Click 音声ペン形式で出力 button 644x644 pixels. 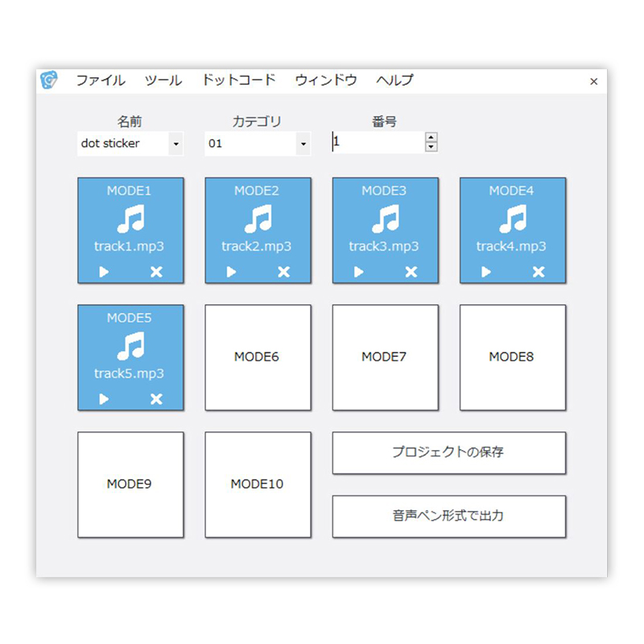point(449,516)
